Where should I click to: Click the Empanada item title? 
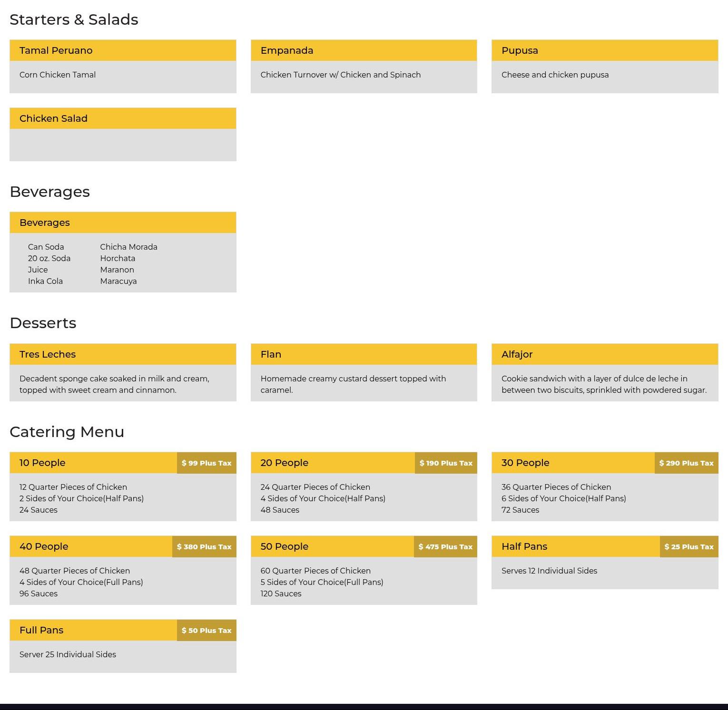(287, 50)
